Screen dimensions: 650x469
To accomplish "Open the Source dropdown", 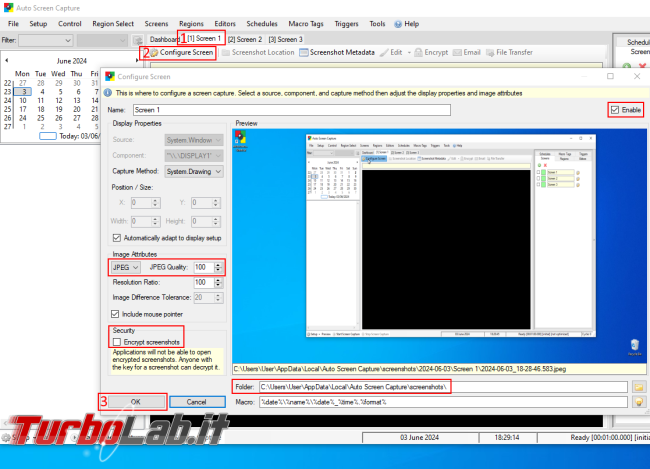I will pos(194,140).
